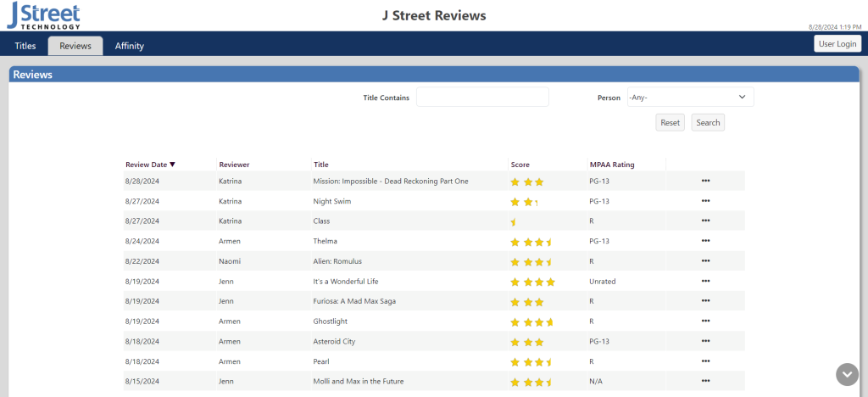868x397 pixels.
Task: Click the title Furiosa: A Mad Max Saga
Action: point(354,301)
